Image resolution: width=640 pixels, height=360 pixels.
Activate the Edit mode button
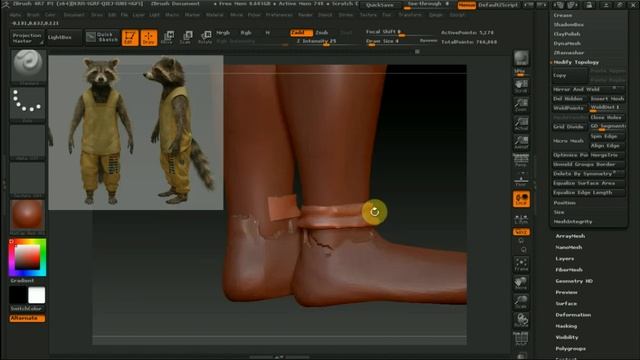point(130,38)
